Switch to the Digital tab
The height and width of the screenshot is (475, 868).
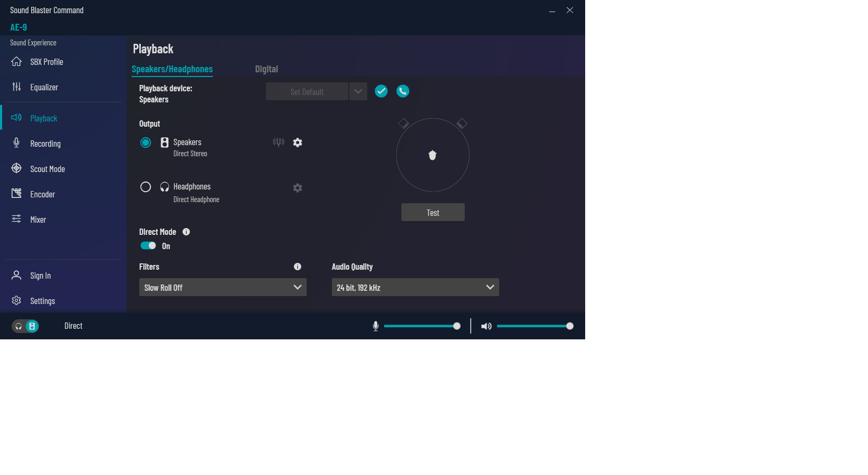(x=266, y=69)
